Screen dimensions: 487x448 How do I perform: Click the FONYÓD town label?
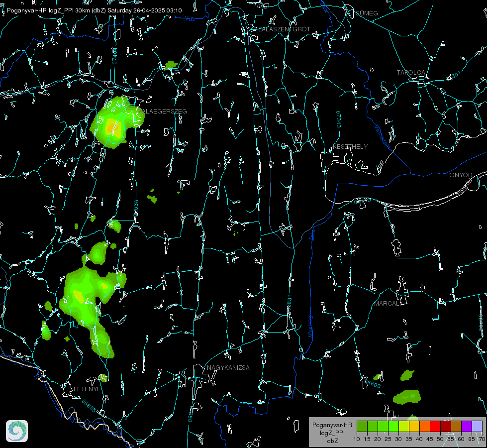tap(459, 175)
